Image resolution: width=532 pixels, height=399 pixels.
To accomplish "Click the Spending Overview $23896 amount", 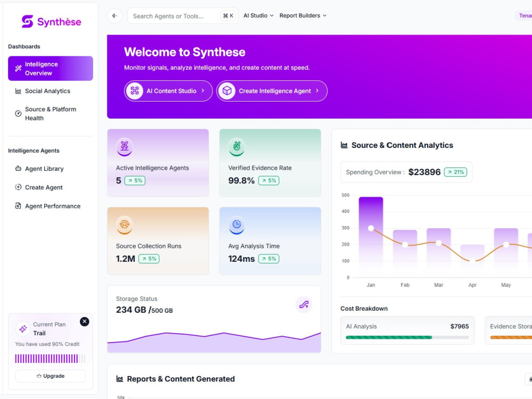I will (425, 172).
